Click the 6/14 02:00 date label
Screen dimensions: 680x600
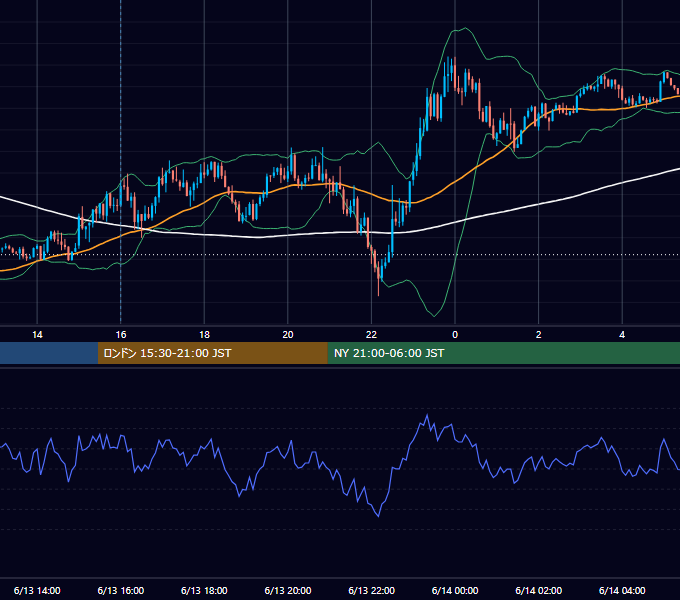click(x=539, y=590)
